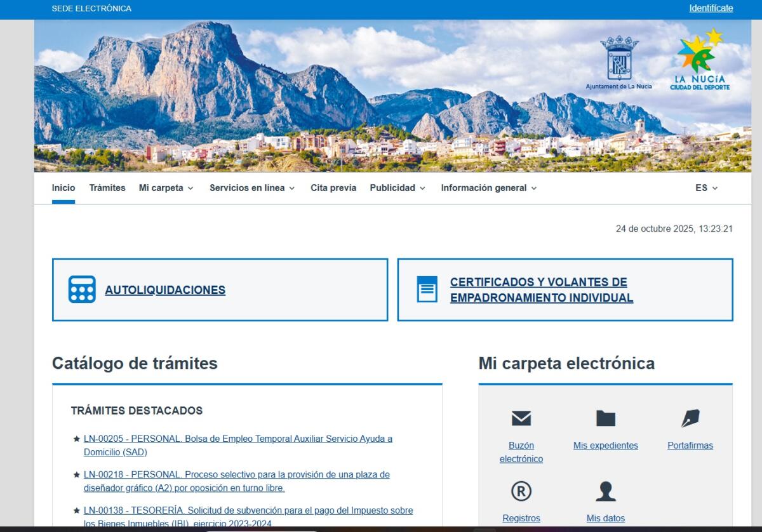Select Cita previa in the navigation bar
The width and height of the screenshot is (762, 532).
coord(333,188)
